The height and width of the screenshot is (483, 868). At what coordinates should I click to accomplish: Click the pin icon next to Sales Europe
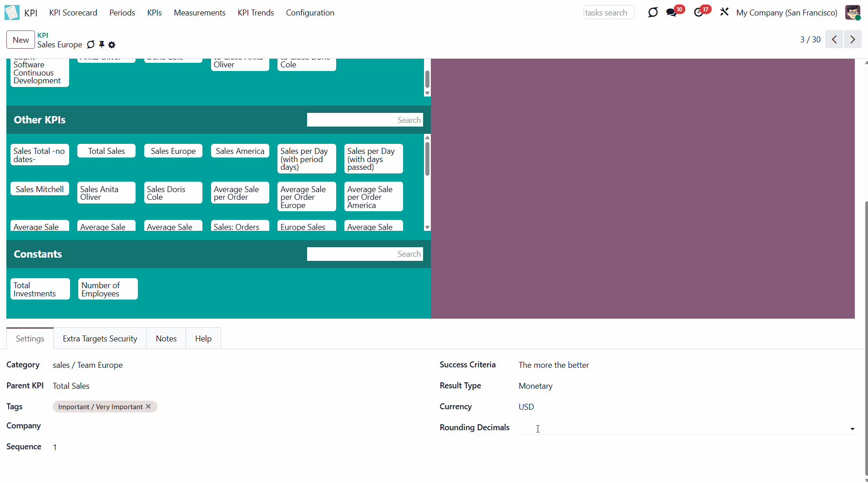101,45
